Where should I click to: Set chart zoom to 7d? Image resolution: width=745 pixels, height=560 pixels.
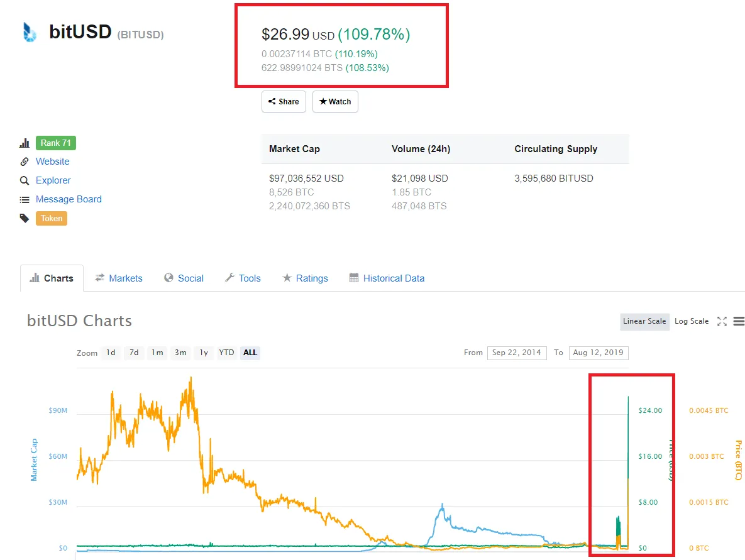click(x=134, y=353)
